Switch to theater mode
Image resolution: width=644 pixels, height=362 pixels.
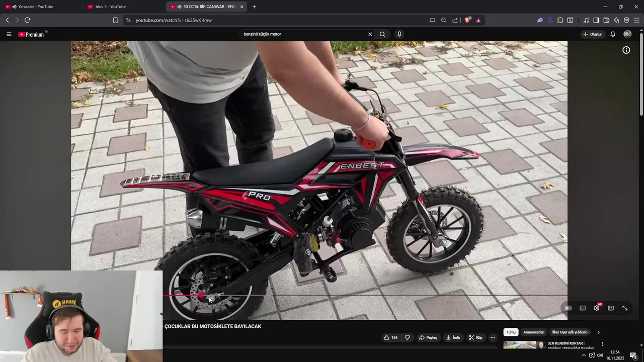pyautogui.click(x=611, y=308)
